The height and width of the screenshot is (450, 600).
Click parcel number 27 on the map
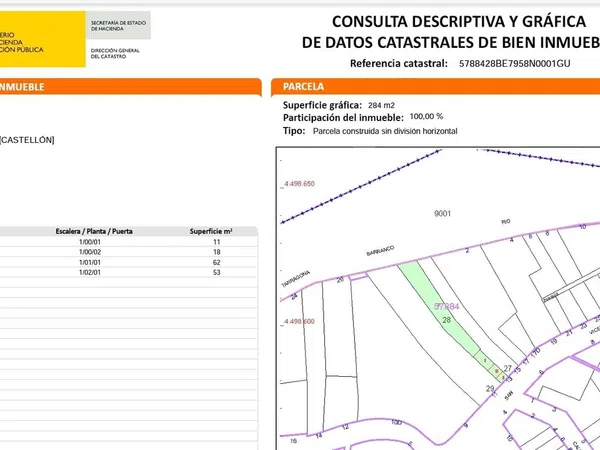point(507,368)
